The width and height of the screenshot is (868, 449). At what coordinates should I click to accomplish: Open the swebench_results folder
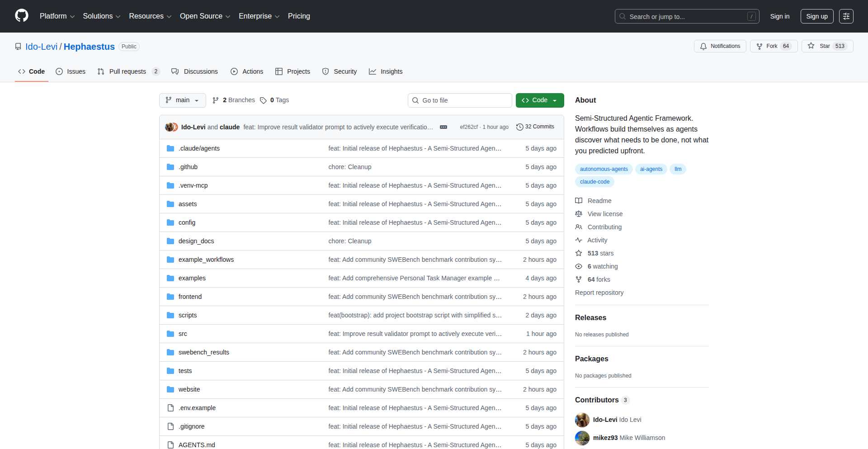click(203, 352)
